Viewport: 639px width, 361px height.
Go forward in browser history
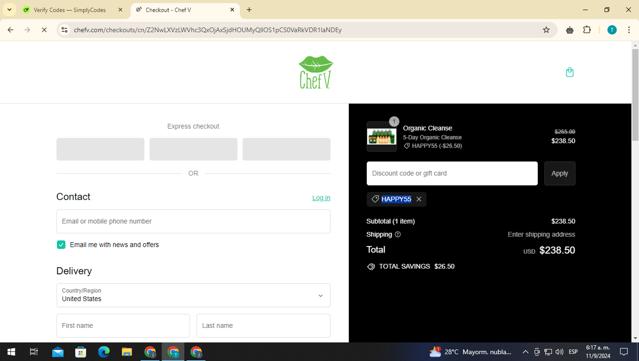[27, 30]
